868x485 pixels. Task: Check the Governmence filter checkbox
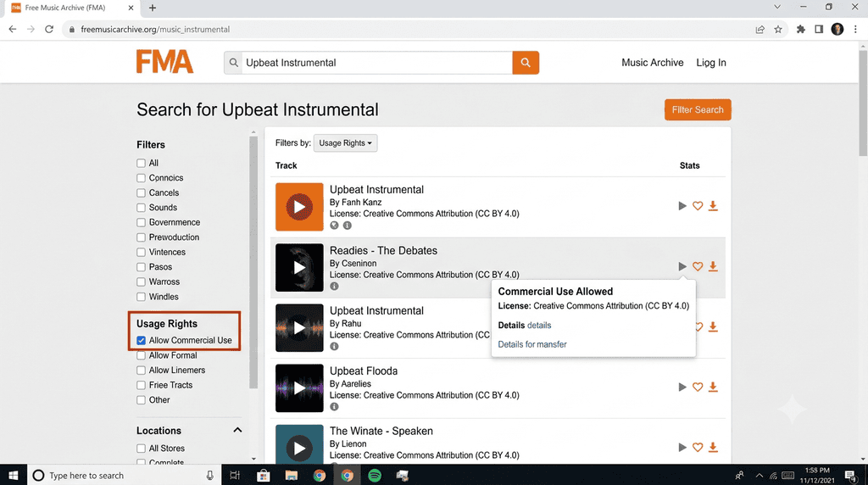(x=142, y=222)
